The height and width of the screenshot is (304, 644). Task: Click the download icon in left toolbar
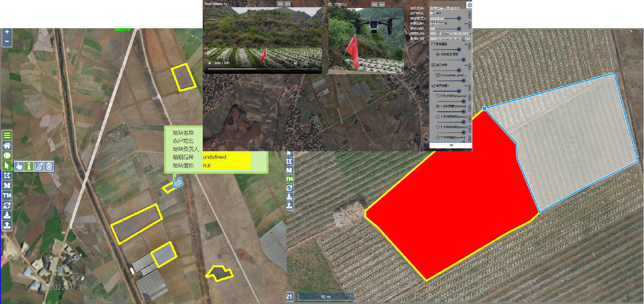click(x=7, y=215)
